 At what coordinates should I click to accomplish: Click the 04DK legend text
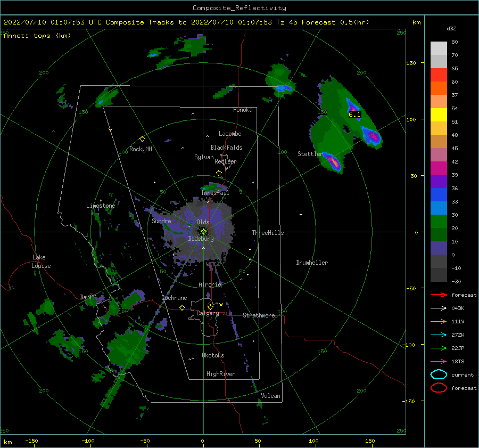click(458, 308)
